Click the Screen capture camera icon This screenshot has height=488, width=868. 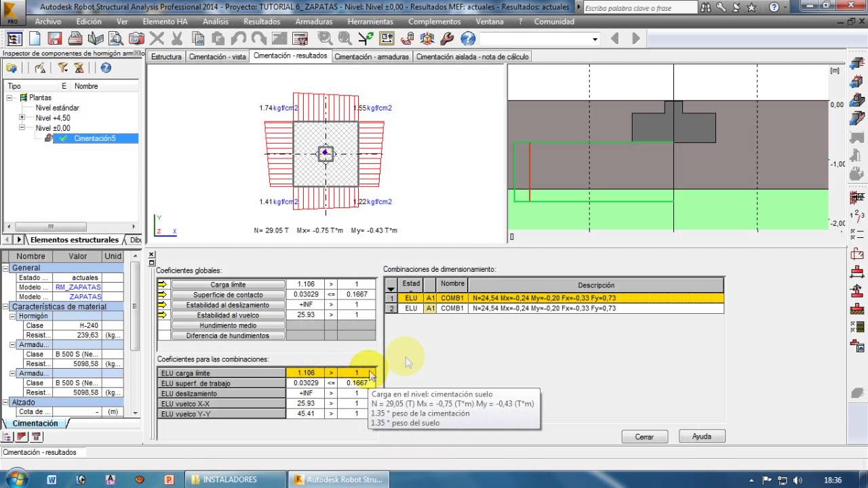point(136,39)
